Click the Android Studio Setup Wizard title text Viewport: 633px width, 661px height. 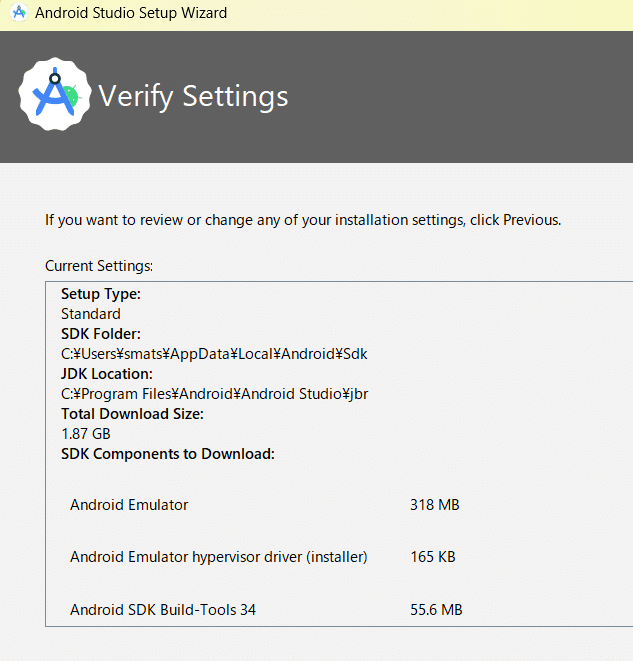(131, 13)
